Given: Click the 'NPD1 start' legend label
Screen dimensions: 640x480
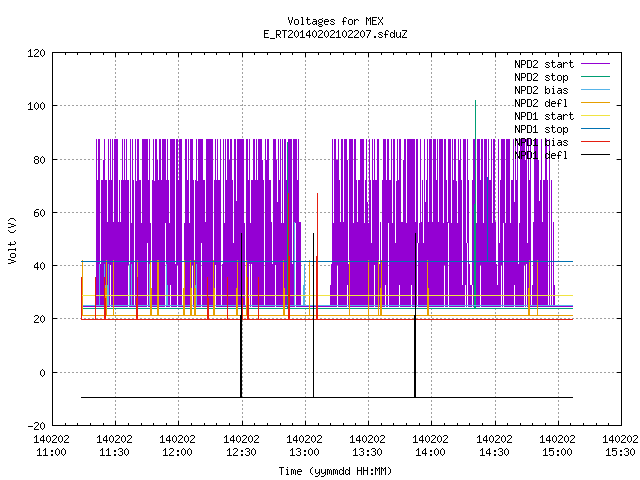Looking at the screenshot, I should (x=544, y=116).
